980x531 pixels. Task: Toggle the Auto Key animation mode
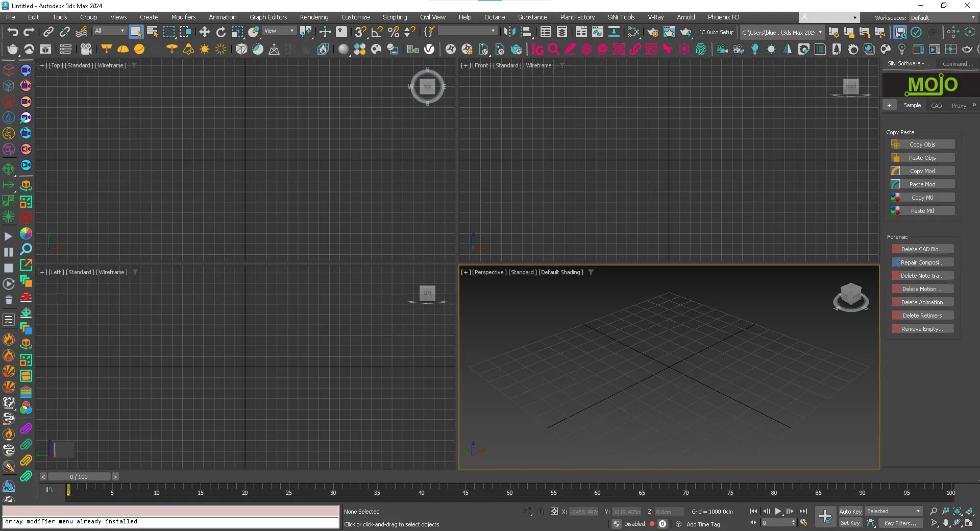tap(850, 512)
